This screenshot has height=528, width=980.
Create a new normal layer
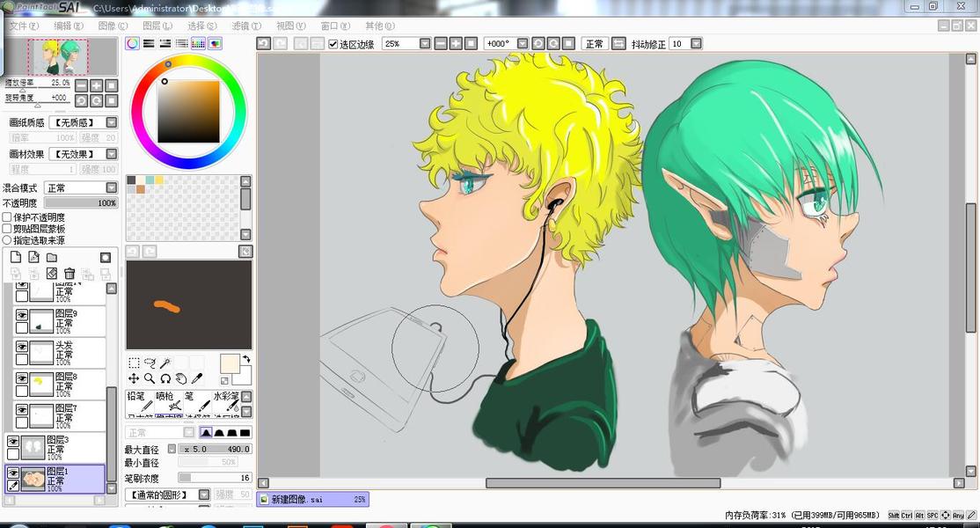pyautogui.click(x=16, y=257)
